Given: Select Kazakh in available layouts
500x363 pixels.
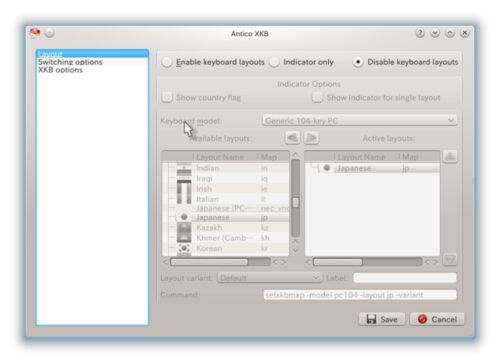Looking at the screenshot, I should pyautogui.click(x=226, y=228).
